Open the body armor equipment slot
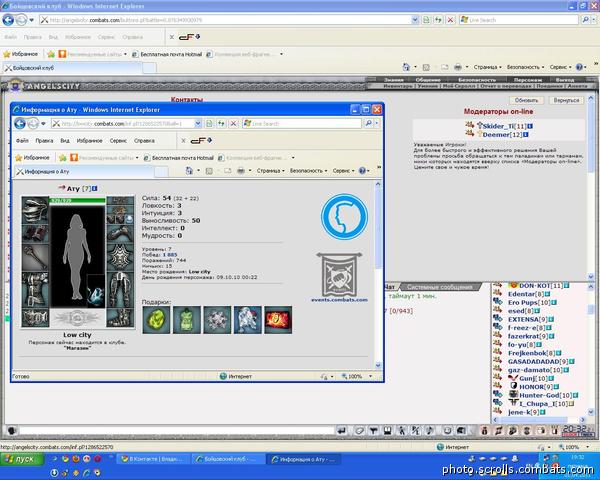 coord(35,290)
